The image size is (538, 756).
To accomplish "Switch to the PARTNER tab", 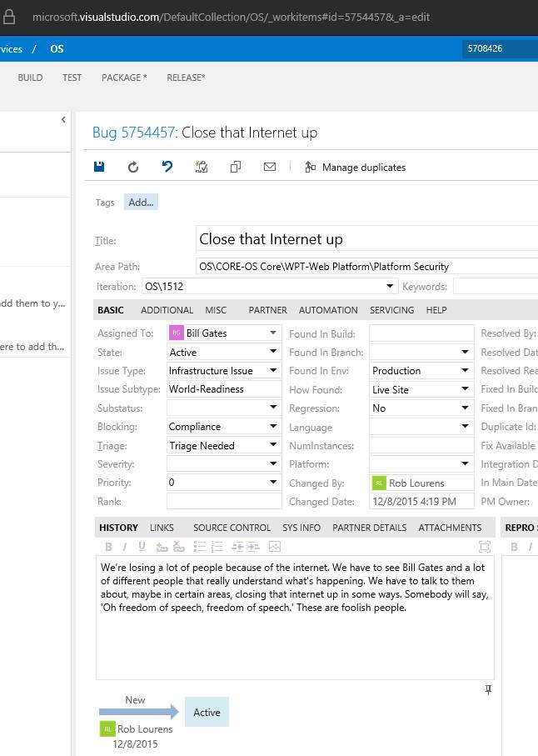I will point(268,310).
